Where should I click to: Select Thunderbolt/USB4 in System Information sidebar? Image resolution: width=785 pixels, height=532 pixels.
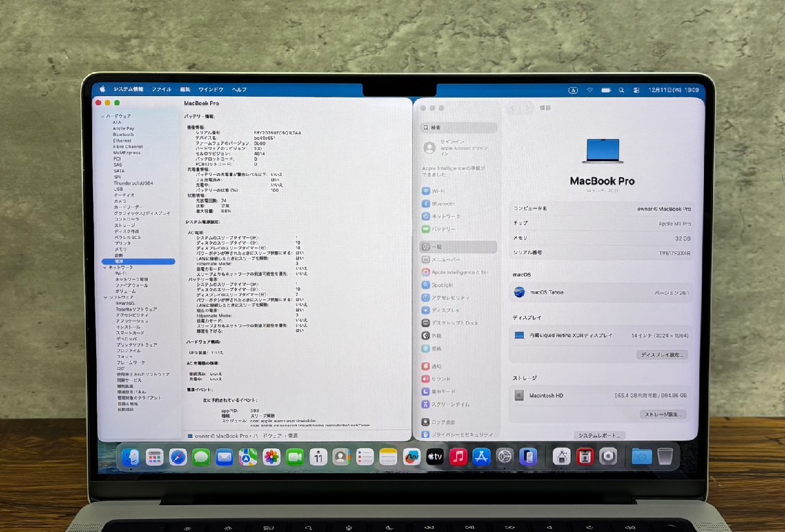pyautogui.click(x=133, y=183)
